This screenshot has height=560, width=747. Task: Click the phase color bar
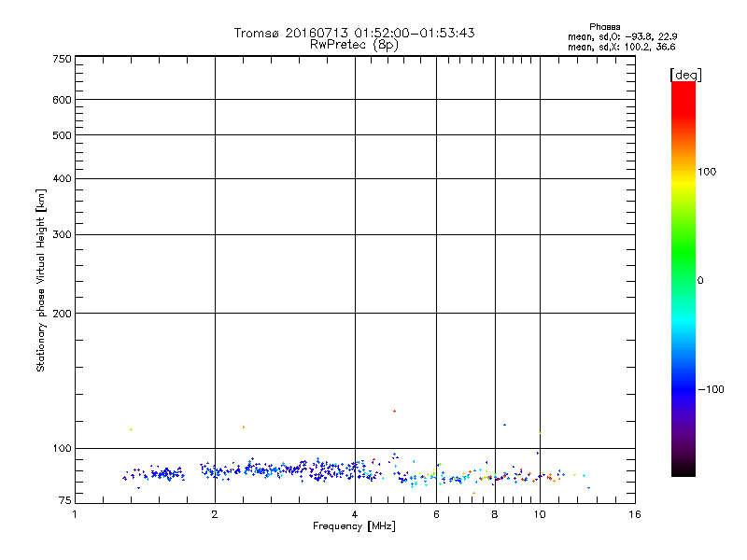(684, 278)
